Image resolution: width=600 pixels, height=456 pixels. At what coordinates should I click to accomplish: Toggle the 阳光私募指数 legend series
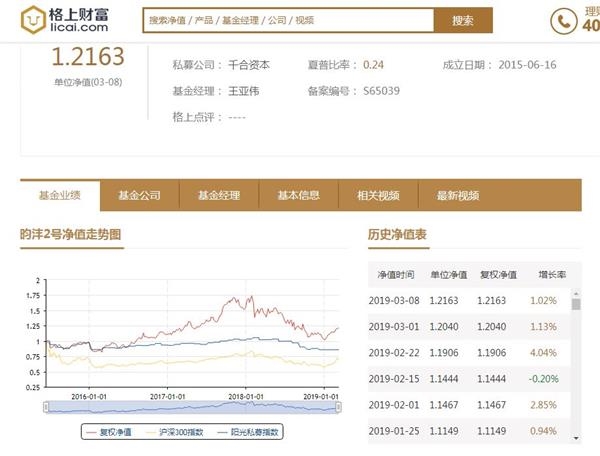click(x=254, y=432)
